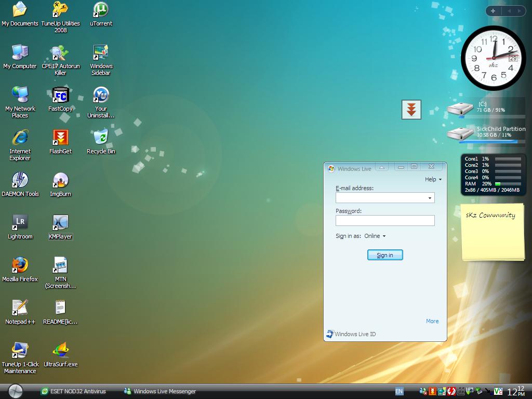Click the taskbar clock showing 12:12 PM

tap(516, 391)
